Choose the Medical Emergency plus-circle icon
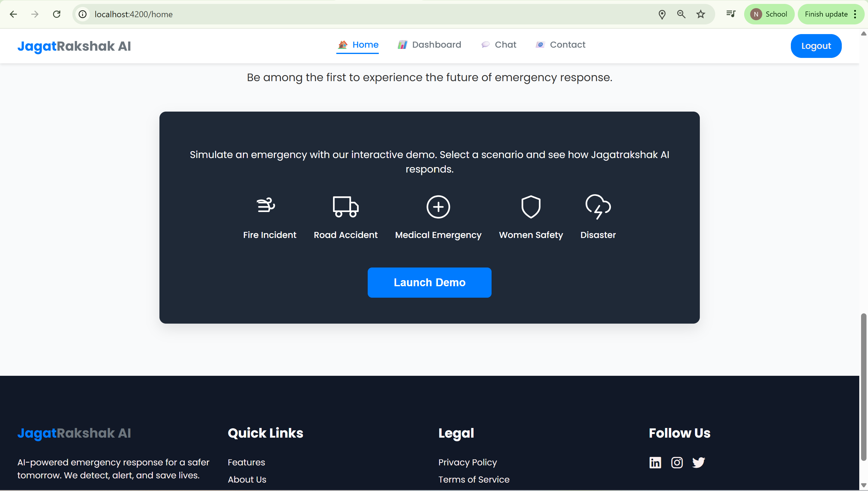Viewport: 868px width, 491px height. coord(438,207)
